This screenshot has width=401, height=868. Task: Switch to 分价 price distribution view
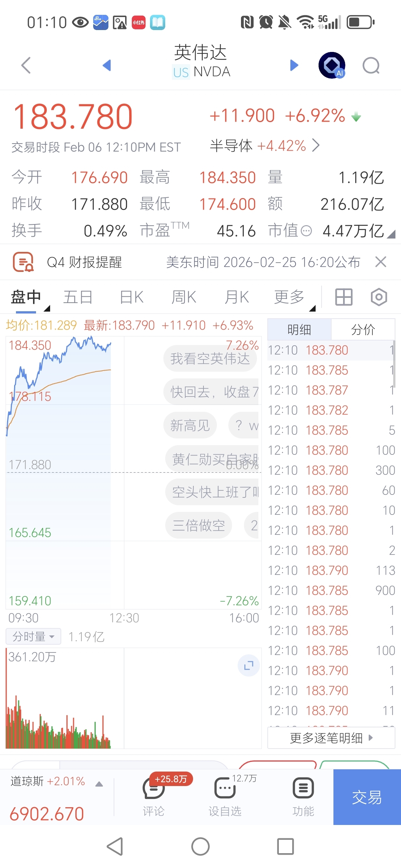pyautogui.click(x=363, y=329)
